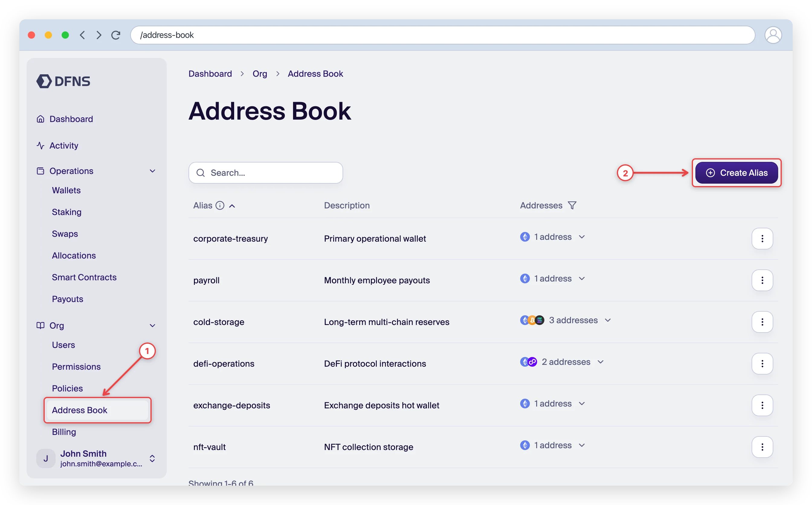
Task: Click the Alias info icon
Action: pos(220,205)
